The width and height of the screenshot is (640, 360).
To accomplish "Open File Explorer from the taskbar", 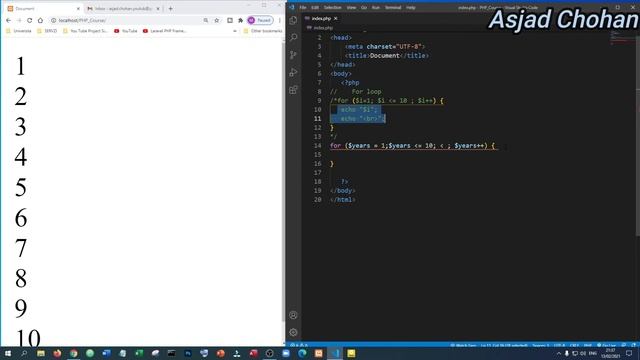I will [41, 353].
